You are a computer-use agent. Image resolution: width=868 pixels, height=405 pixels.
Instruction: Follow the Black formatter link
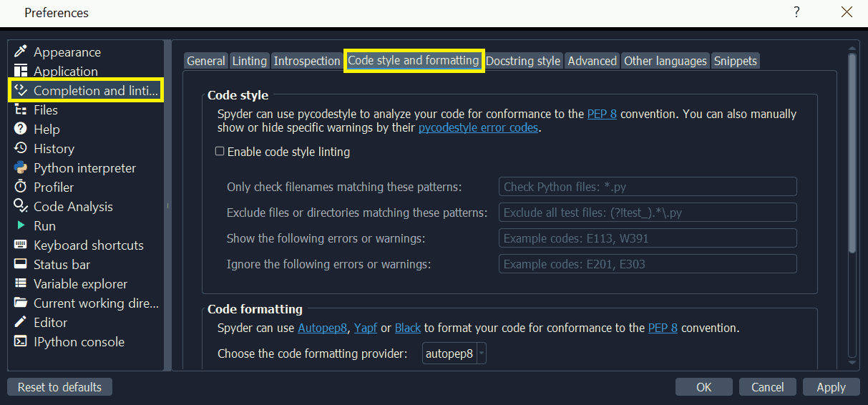pyautogui.click(x=408, y=328)
